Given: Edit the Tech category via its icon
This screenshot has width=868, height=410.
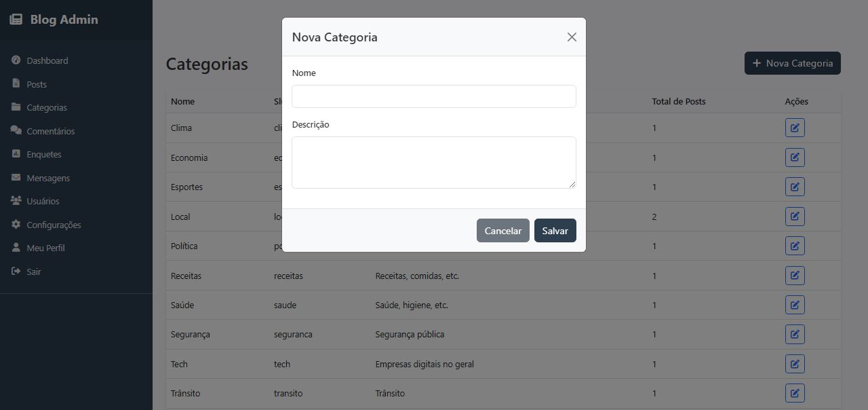Looking at the screenshot, I should point(795,364).
